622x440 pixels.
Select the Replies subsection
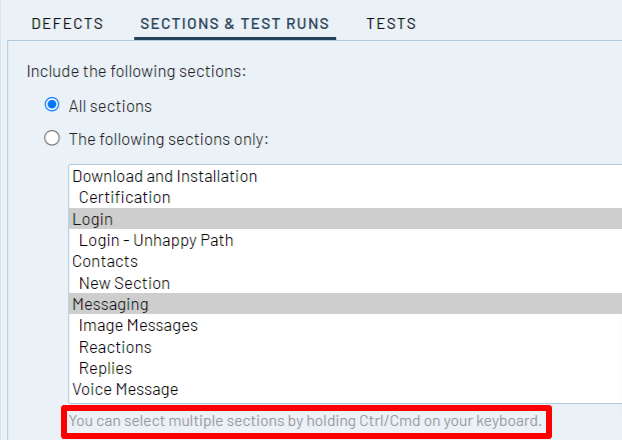coord(106,368)
